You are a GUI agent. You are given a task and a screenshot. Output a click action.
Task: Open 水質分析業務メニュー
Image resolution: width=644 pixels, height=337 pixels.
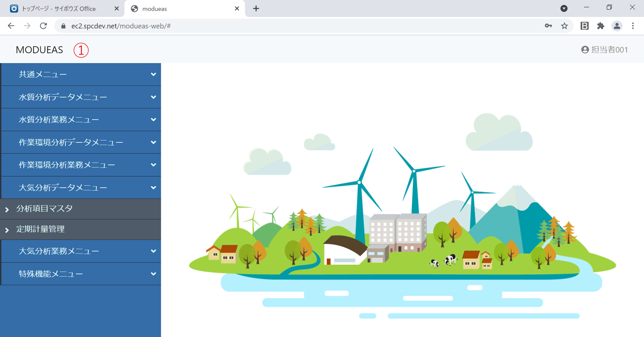[81, 120]
